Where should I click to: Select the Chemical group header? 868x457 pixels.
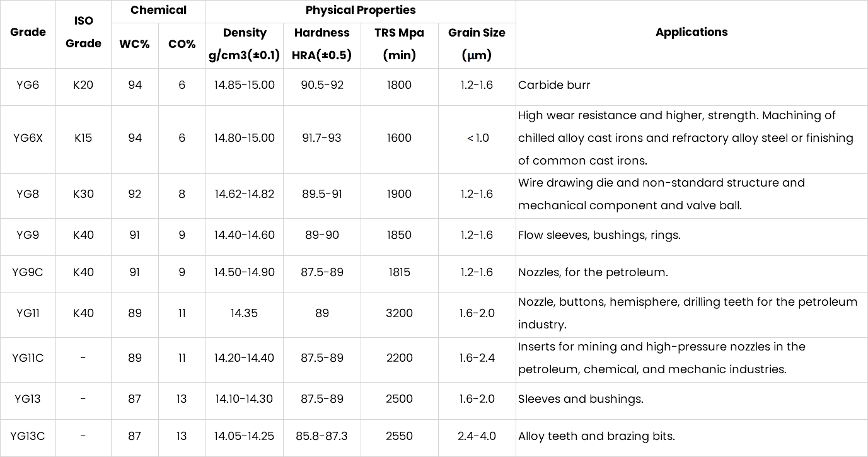[x=158, y=10]
